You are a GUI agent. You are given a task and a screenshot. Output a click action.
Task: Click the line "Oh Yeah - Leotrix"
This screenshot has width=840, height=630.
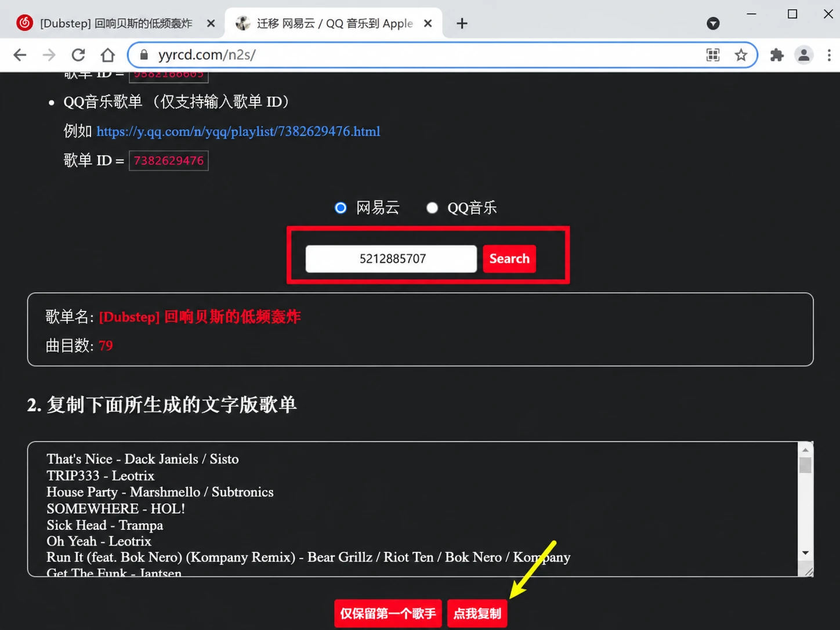click(x=99, y=541)
